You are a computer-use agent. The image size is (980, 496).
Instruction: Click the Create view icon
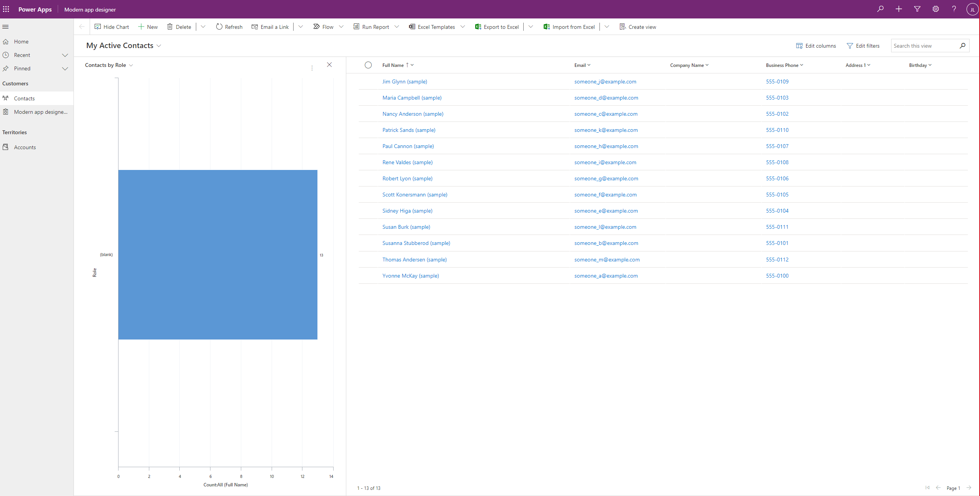(x=623, y=27)
